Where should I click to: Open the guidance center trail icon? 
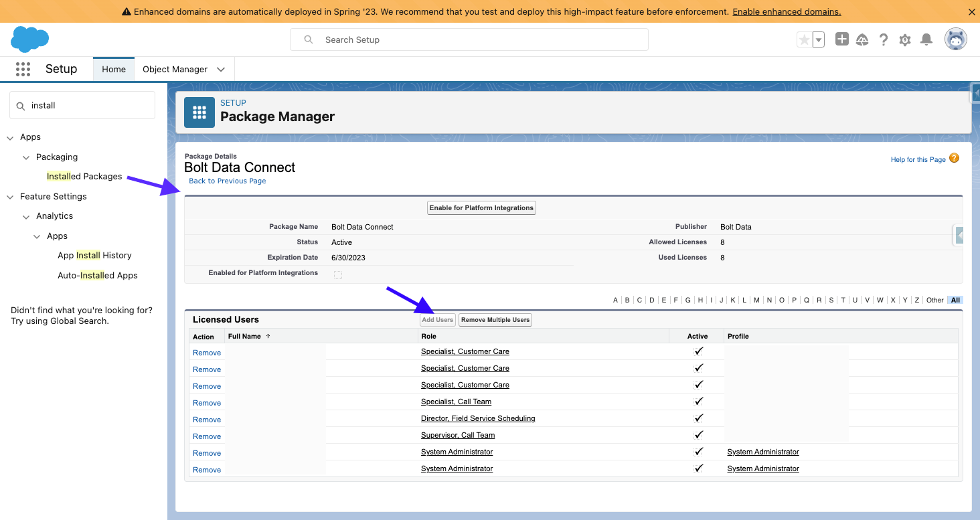pos(863,40)
